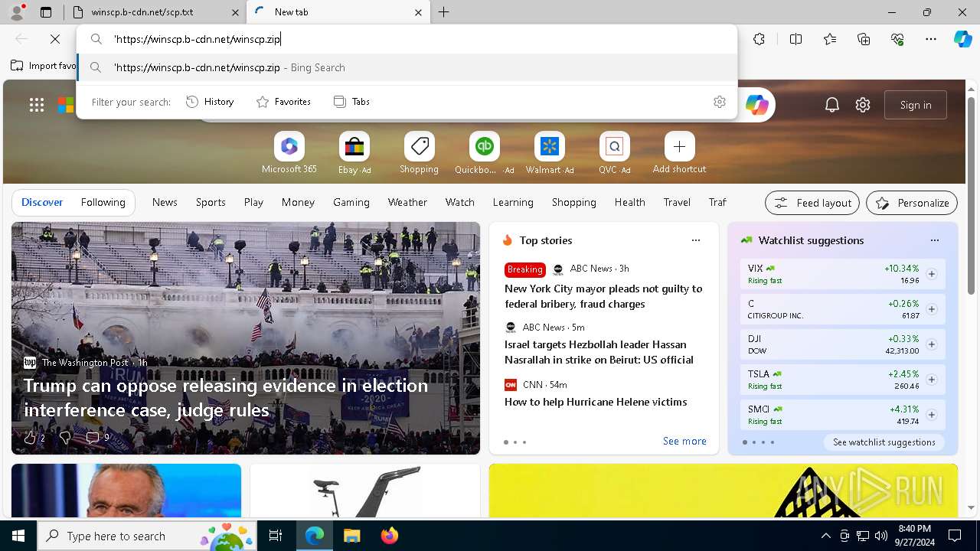Open Settings and more ellipsis menu

[931, 39]
